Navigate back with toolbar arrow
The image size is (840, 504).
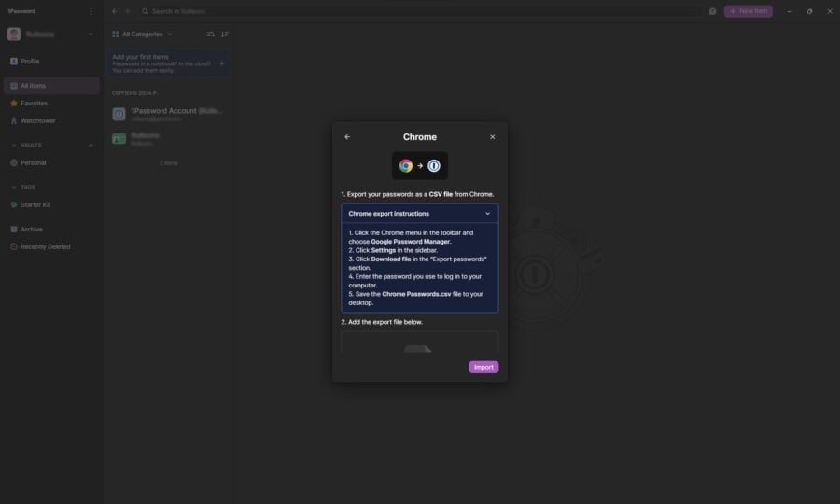pos(114,11)
